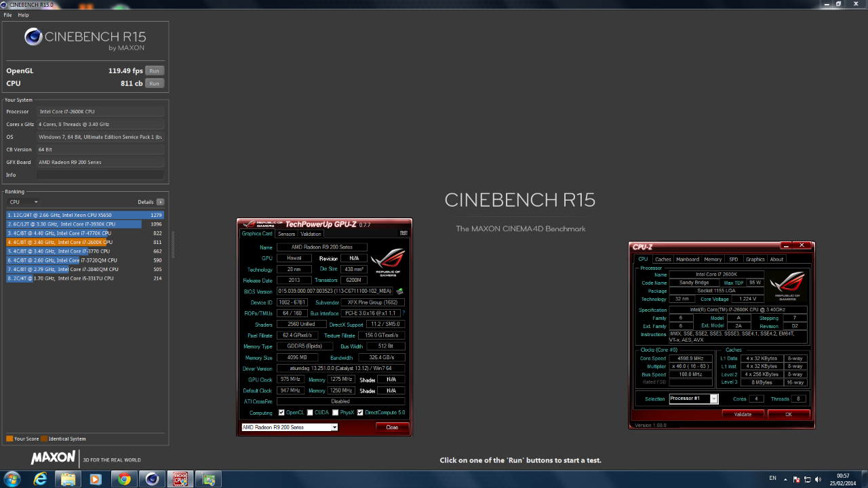
Task: Open the Help menu in Cinebench
Action: tap(23, 15)
